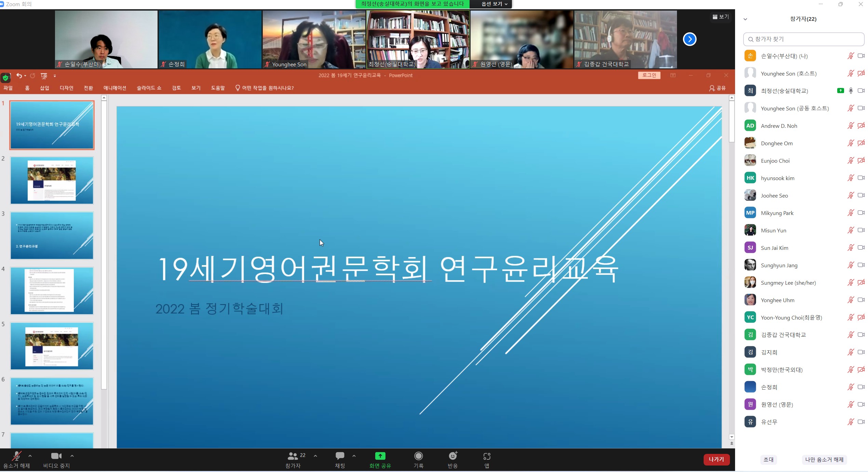Image resolution: width=868 pixels, height=472 pixels.
Task: Expand audio options arrow beside mute
Action: pos(30,456)
